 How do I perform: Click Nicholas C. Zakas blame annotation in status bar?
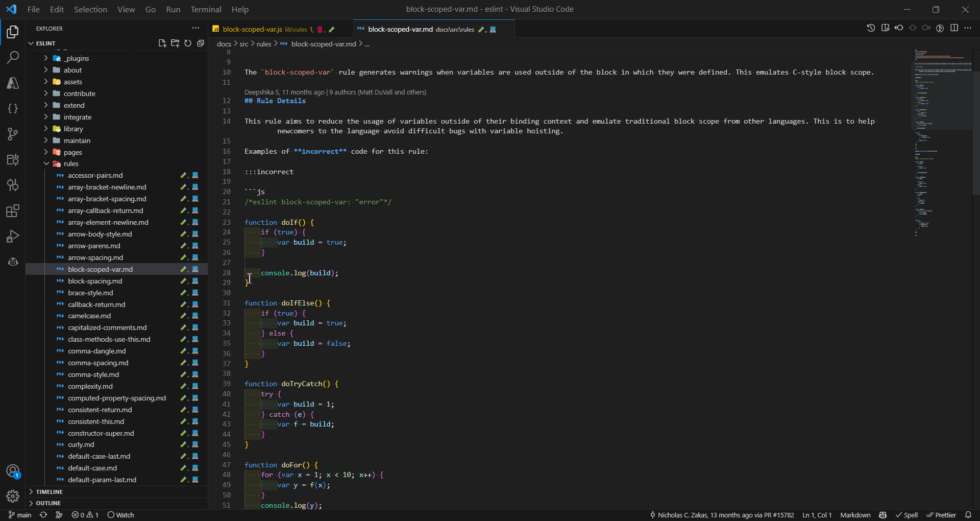coord(722,515)
